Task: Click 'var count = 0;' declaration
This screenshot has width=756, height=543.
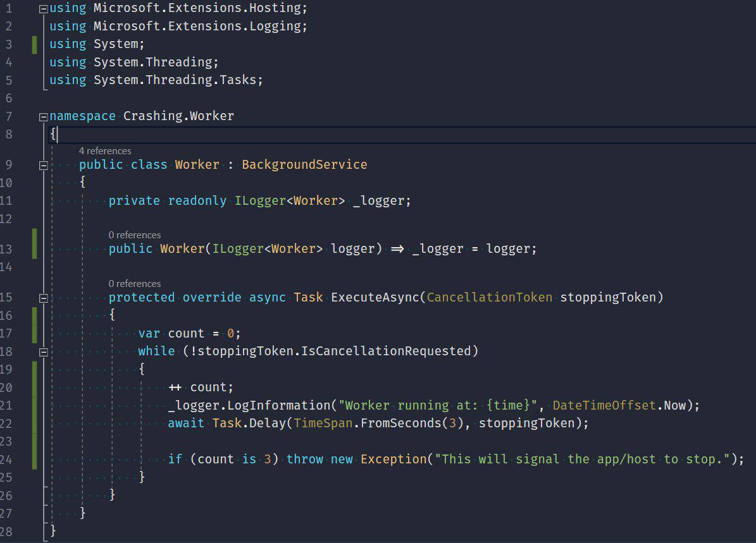Action: 190,333
